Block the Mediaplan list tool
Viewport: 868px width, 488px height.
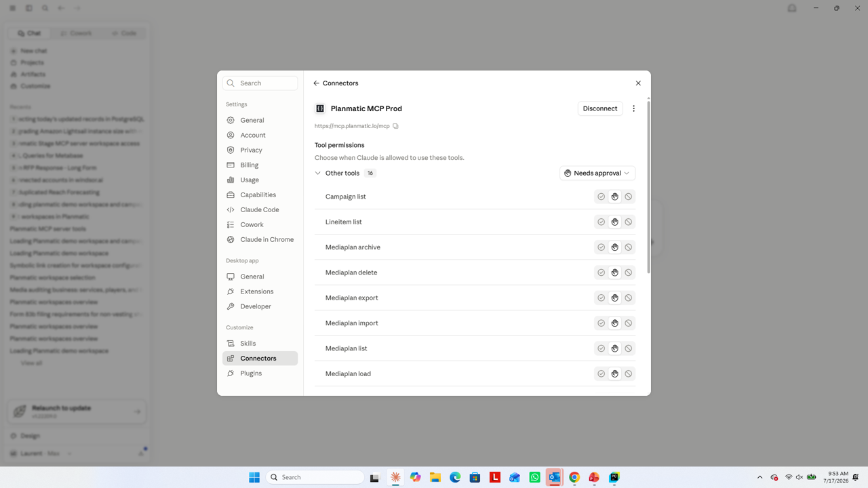(x=629, y=348)
